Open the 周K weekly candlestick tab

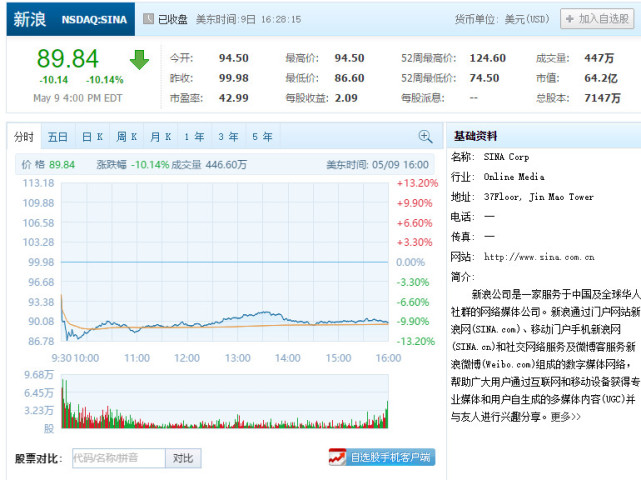(126, 137)
